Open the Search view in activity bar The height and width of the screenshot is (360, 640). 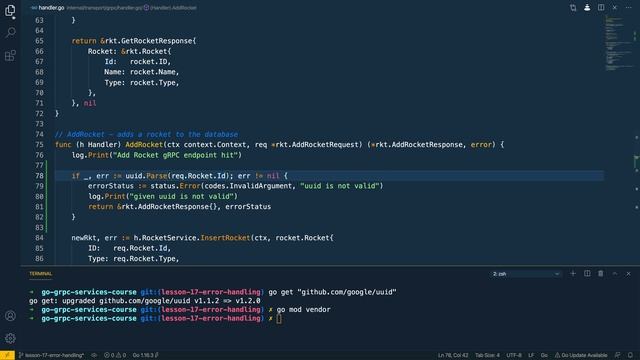tap(10, 32)
